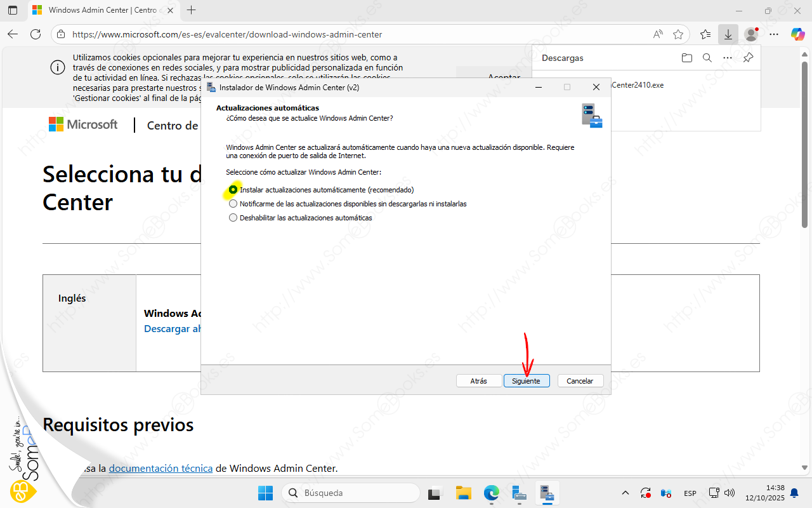Open downloads folder in Descargas panel
The image size is (812, 508).
[687, 58]
